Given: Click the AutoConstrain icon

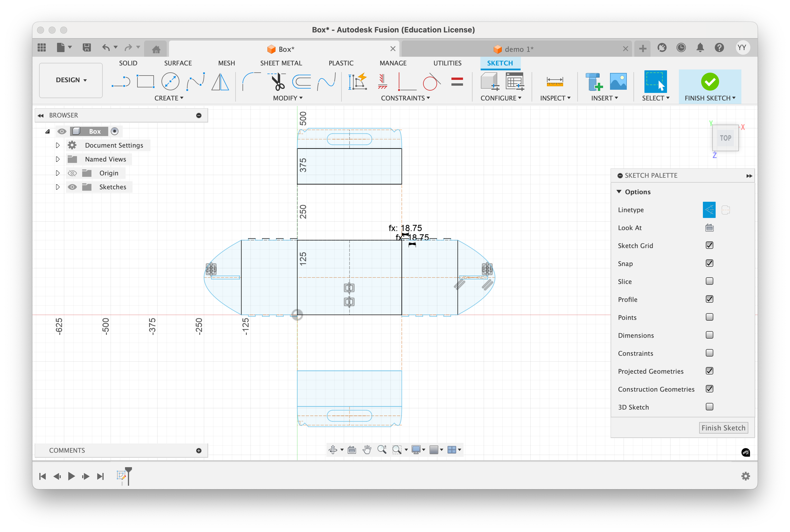Looking at the screenshot, I should pos(357,82).
